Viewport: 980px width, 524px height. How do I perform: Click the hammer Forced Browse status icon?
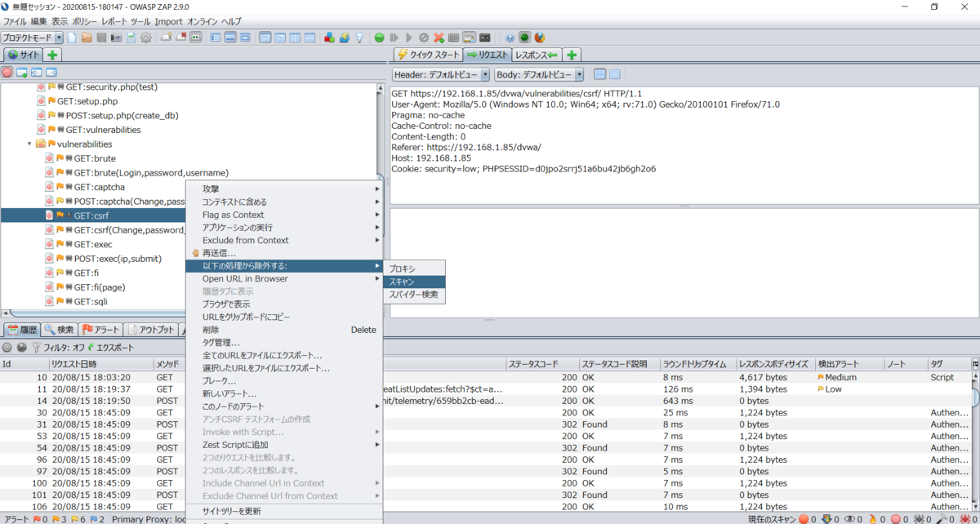click(x=942, y=518)
